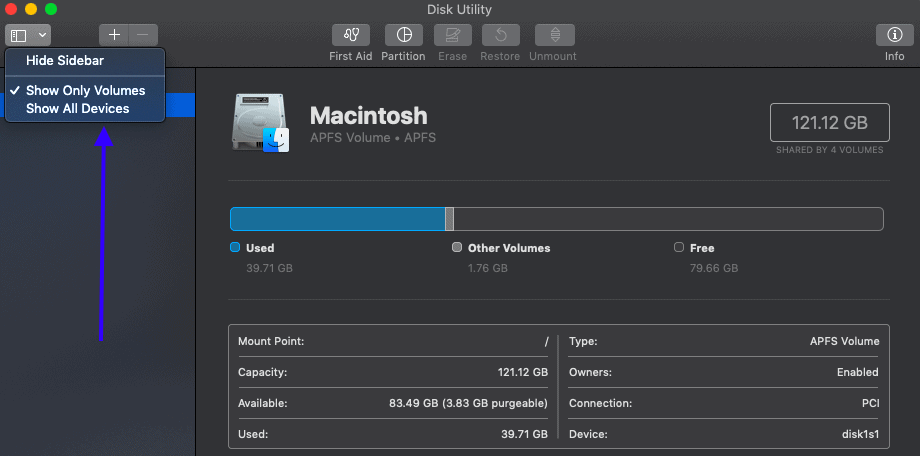
Task: Click the blue Used storage bar segment
Action: [x=338, y=219]
